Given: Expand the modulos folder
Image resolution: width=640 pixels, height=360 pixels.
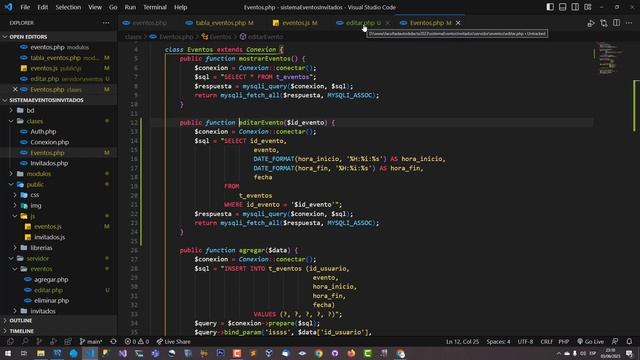Looking at the screenshot, I should click(58, 174).
